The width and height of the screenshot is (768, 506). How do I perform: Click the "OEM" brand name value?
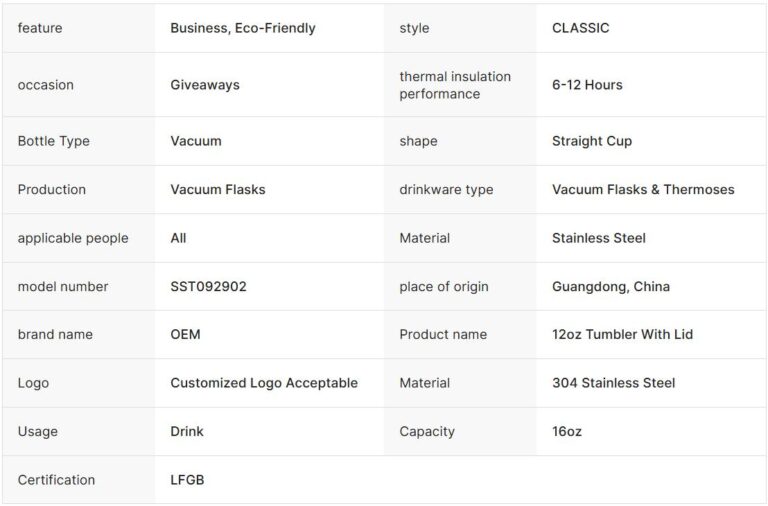[x=185, y=334]
